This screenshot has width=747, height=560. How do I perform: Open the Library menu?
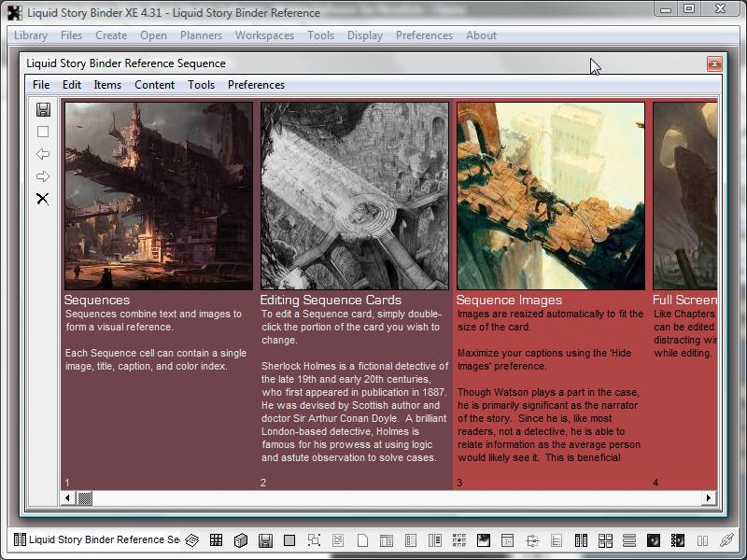tap(31, 35)
